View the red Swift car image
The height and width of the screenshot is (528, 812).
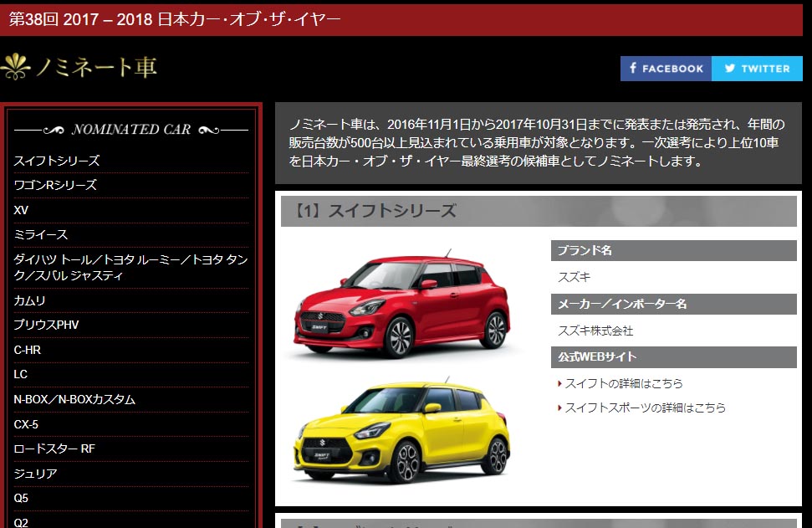pos(402,303)
